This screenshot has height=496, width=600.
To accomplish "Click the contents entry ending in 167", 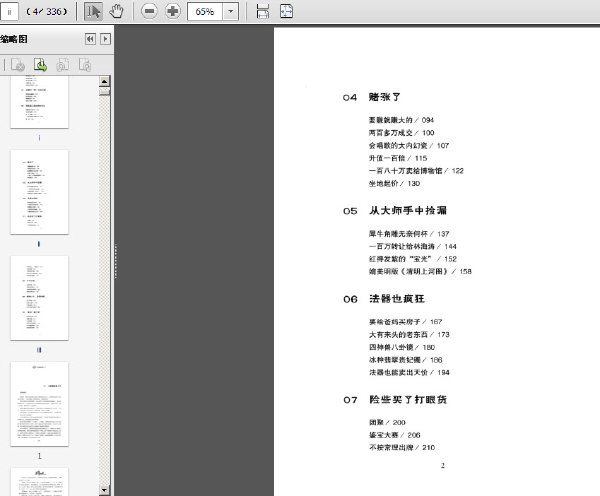I will [405, 322].
